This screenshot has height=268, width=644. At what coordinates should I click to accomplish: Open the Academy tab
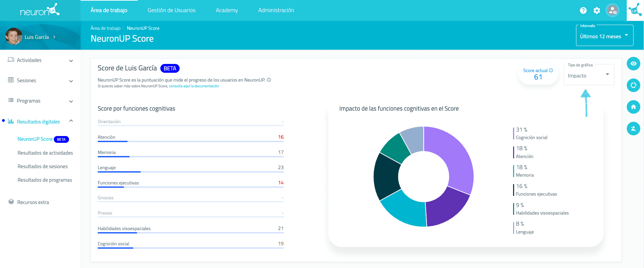227,10
